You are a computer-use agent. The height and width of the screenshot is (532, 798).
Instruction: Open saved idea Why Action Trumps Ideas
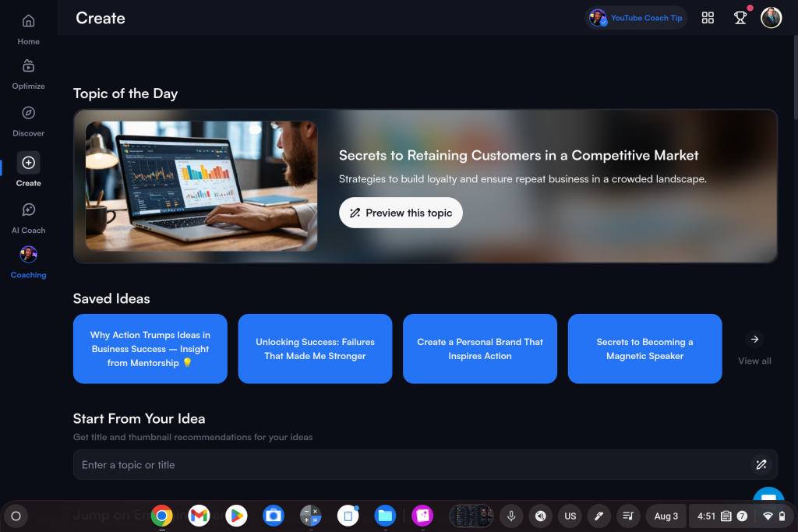(x=150, y=349)
